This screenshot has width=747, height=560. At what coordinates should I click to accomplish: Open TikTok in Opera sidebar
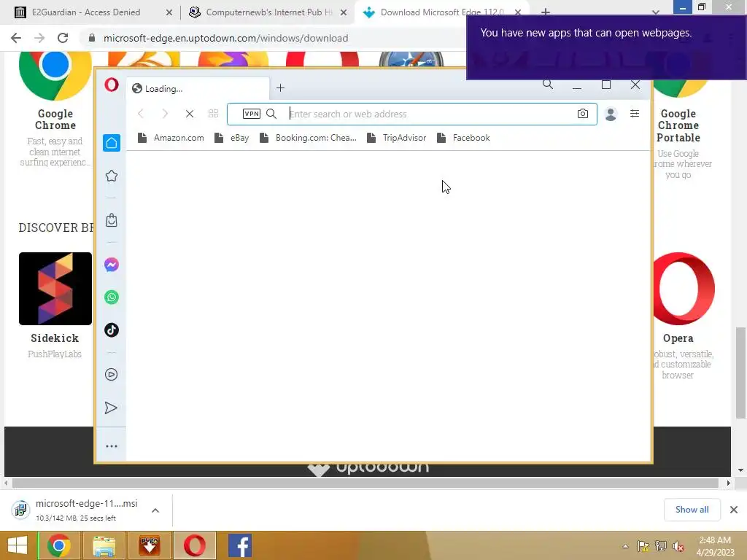pos(112,330)
